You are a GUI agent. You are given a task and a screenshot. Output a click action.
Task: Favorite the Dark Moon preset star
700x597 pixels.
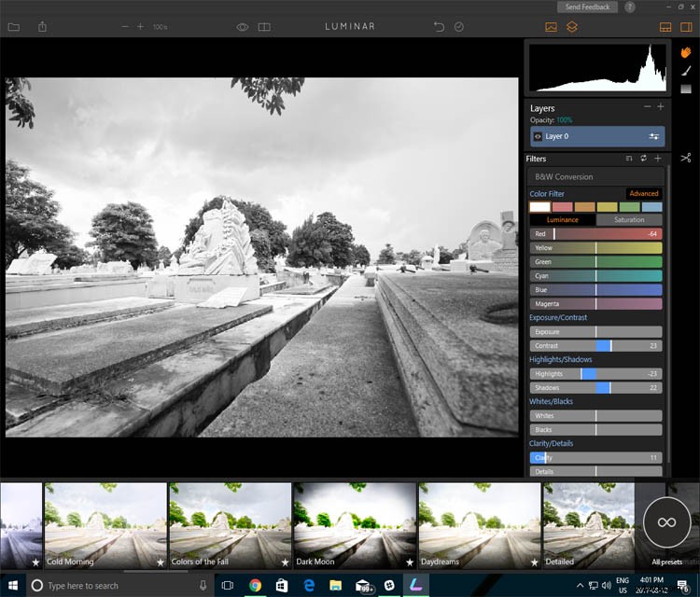(x=410, y=562)
